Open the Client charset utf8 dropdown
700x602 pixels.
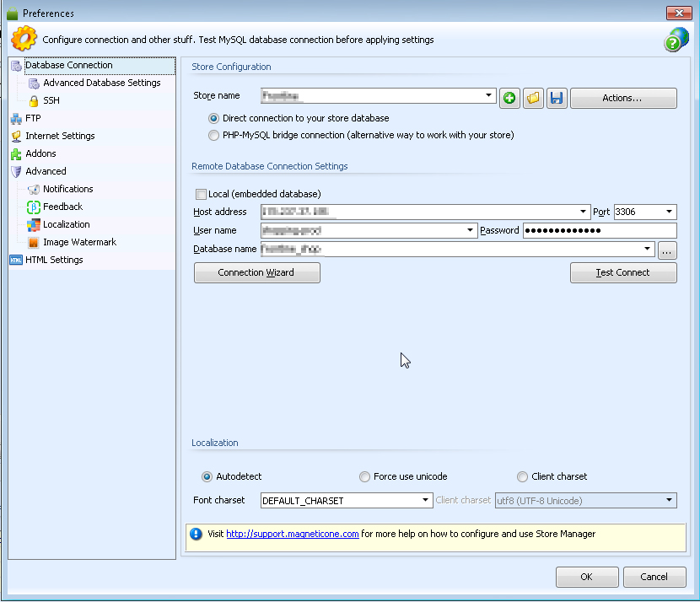coord(669,500)
